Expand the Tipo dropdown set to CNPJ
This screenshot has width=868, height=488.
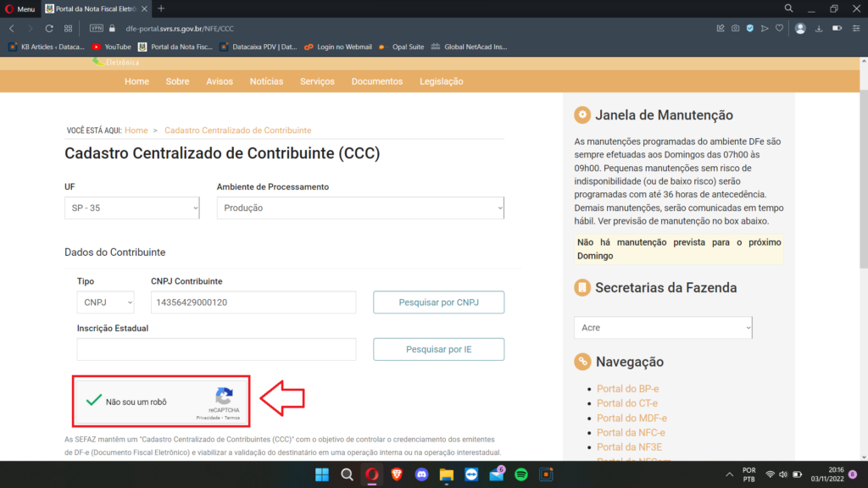pyautogui.click(x=105, y=302)
